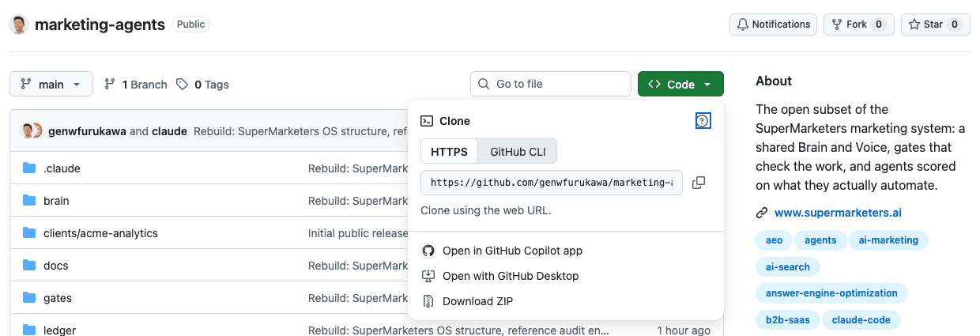The width and height of the screenshot is (980, 336).
Task: Click the folder icon beside .claude
Action: coord(29,168)
